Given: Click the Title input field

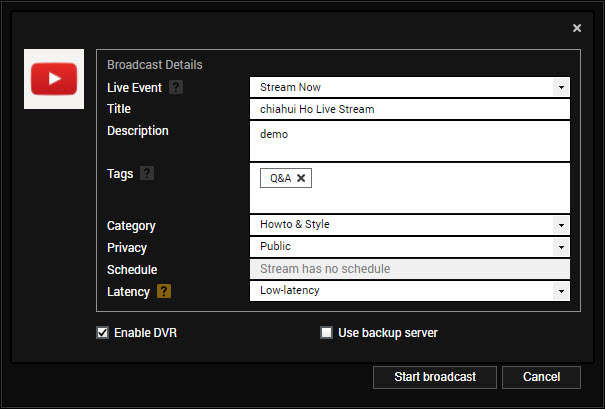Looking at the screenshot, I should pos(409,109).
